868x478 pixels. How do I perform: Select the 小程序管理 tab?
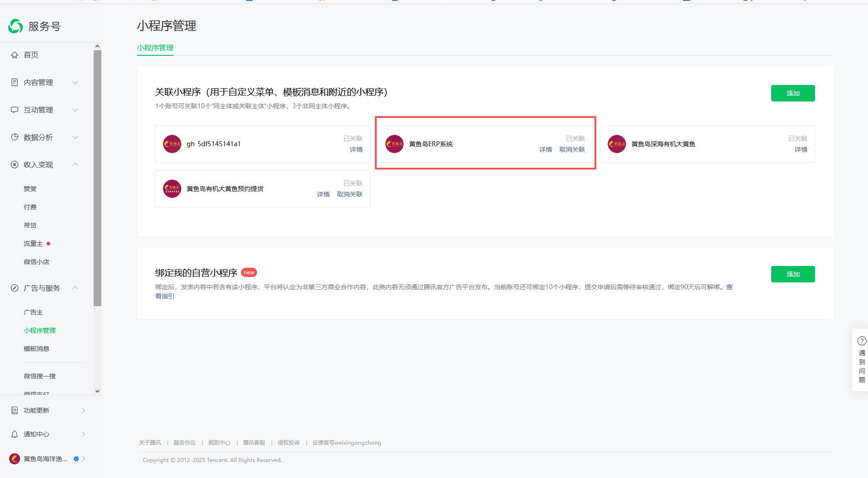[x=155, y=48]
